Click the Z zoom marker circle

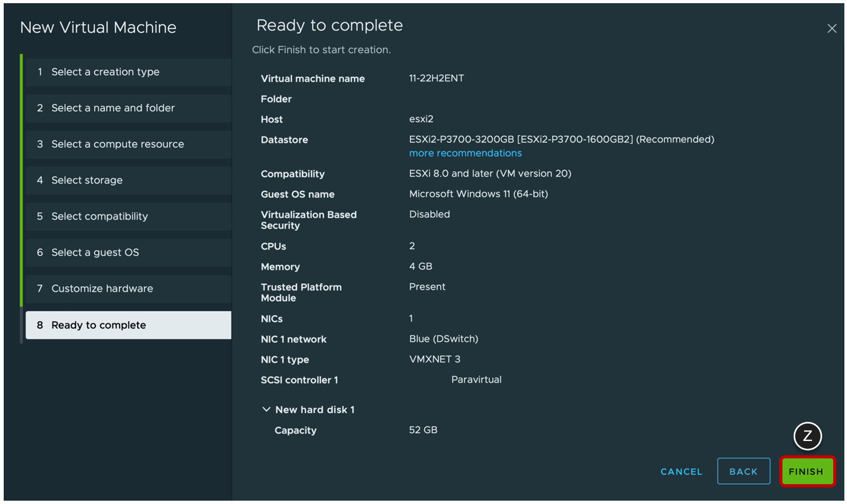pyautogui.click(x=807, y=436)
